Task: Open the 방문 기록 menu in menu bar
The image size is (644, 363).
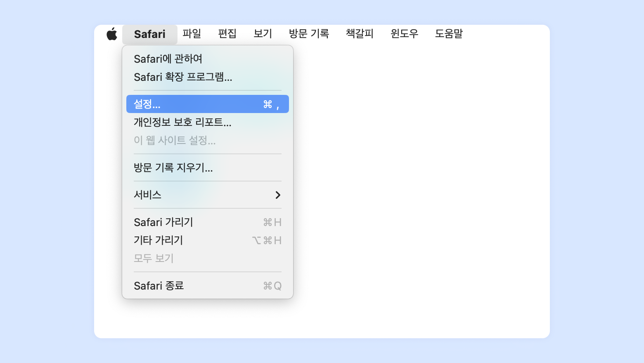Action: tap(309, 34)
